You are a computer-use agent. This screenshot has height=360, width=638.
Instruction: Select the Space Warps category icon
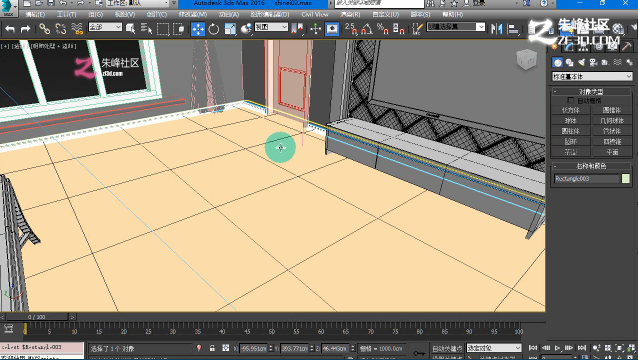(617, 62)
